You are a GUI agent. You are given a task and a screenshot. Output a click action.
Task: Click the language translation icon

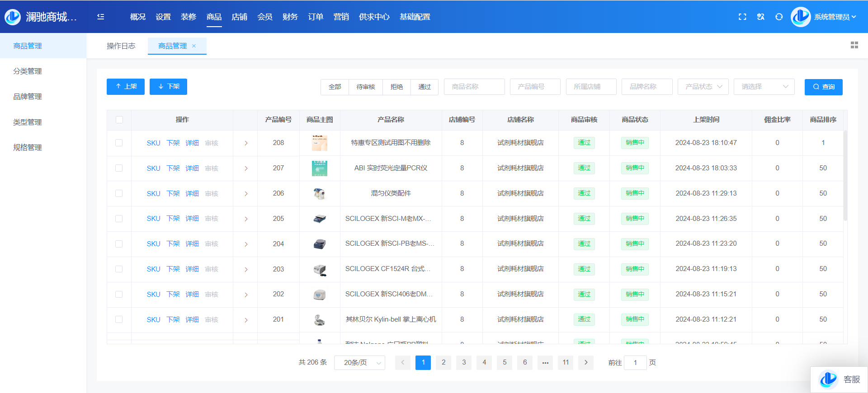(761, 17)
